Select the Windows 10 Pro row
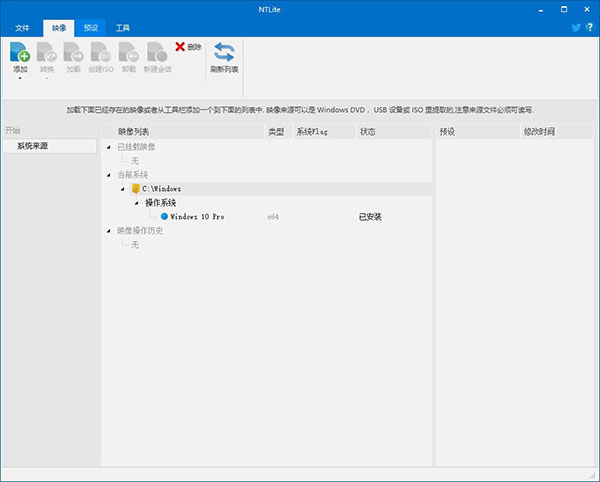This screenshot has width=600, height=482. (267, 217)
